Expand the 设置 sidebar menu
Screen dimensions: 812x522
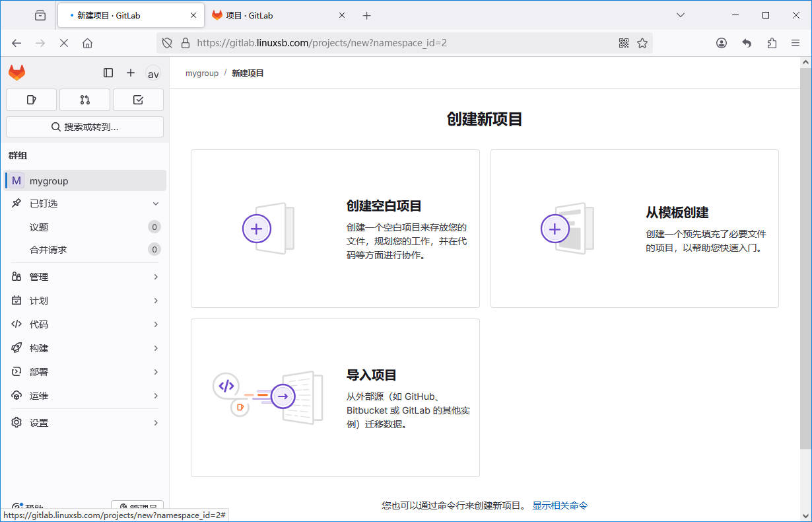click(x=85, y=423)
